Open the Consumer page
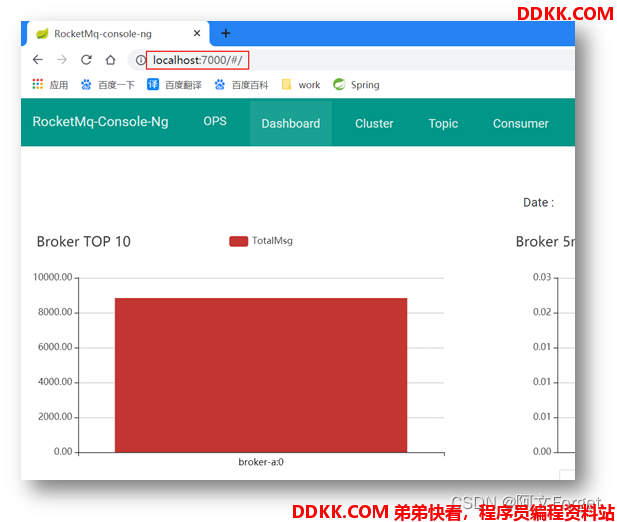Screen dimensions: 617x522 (x=521, y=124)
